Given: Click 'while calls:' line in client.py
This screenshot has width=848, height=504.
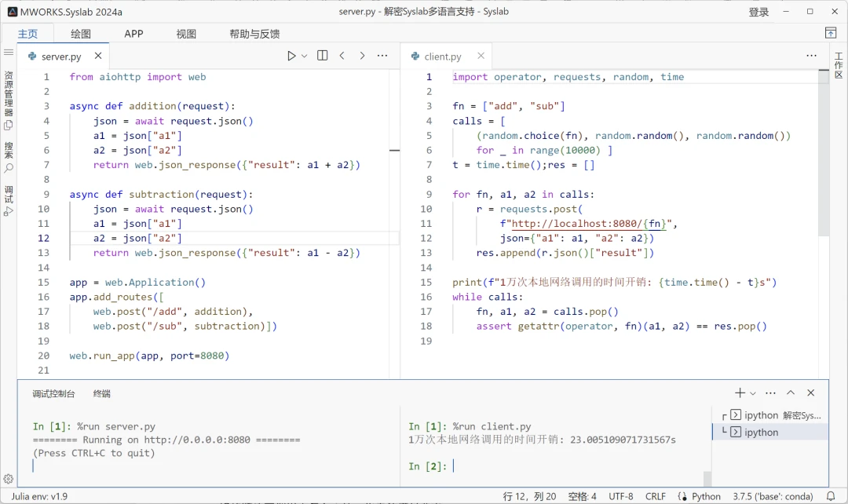Looking at the screenshot, I should coord(488,297).
